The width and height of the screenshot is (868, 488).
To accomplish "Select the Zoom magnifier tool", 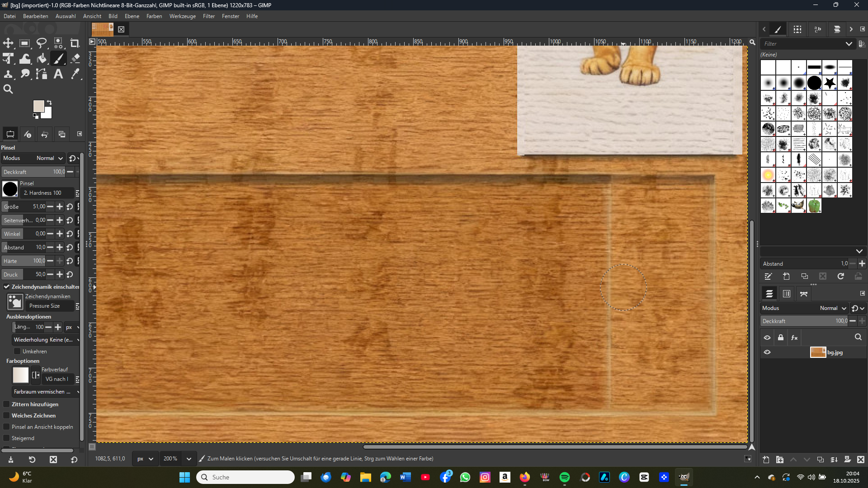I will point(8,89).
